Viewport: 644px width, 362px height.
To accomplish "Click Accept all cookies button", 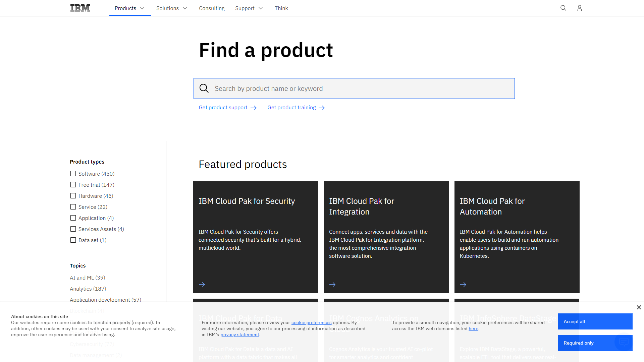I will pyautogui.click(x=595, y=321).
